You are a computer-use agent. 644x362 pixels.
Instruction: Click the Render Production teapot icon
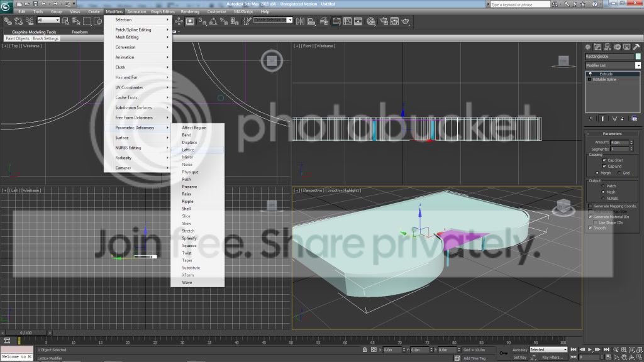click(406, 21)
